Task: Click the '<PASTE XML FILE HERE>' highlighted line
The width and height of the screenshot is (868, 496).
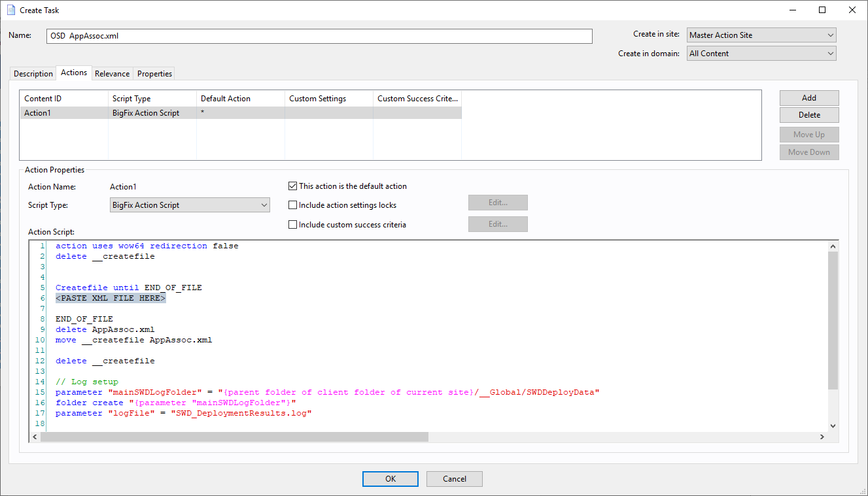Action: tap(111, 298)
